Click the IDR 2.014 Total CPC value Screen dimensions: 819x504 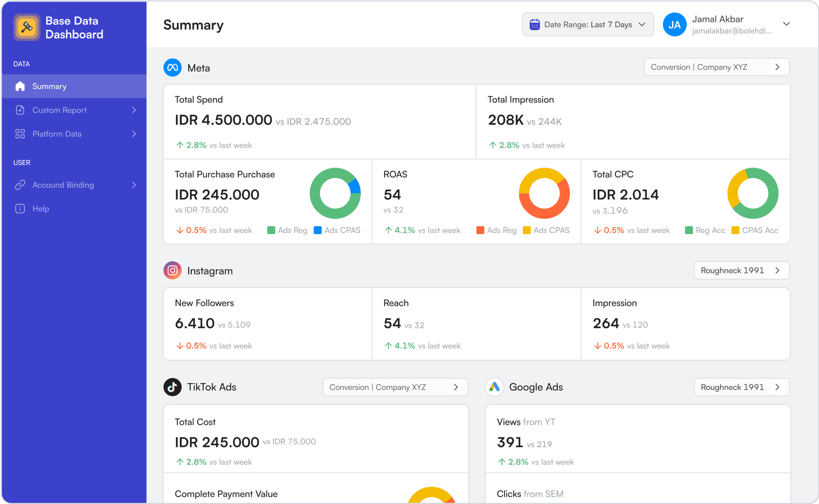625,194
